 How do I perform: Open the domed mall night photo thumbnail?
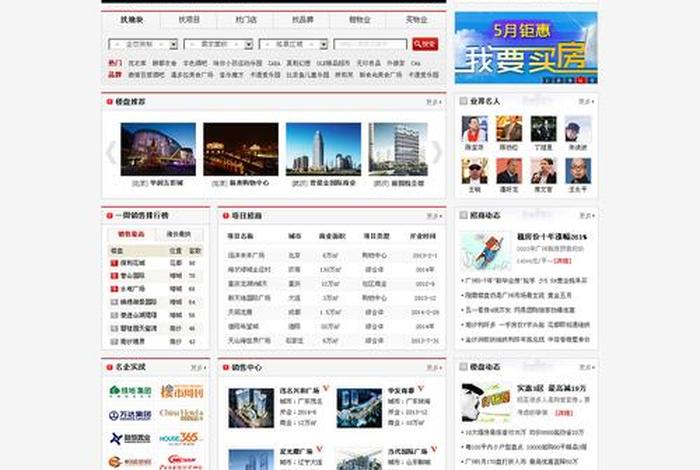click(x=158, y=149)
